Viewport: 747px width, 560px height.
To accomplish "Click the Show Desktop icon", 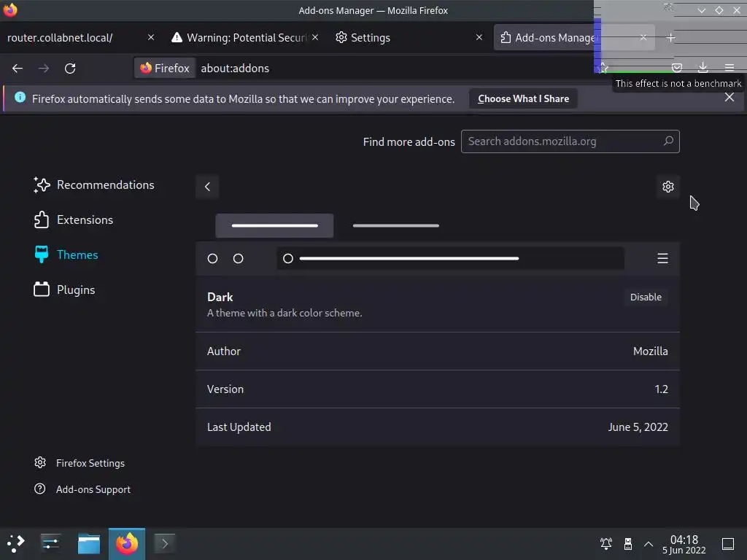I will coord(727,543).
